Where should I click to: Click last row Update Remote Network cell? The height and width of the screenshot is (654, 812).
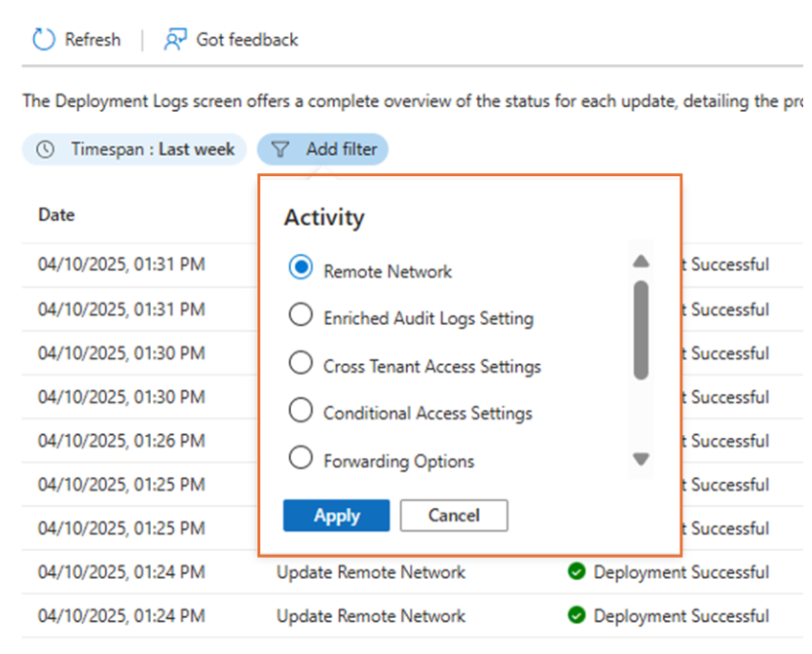371,616
